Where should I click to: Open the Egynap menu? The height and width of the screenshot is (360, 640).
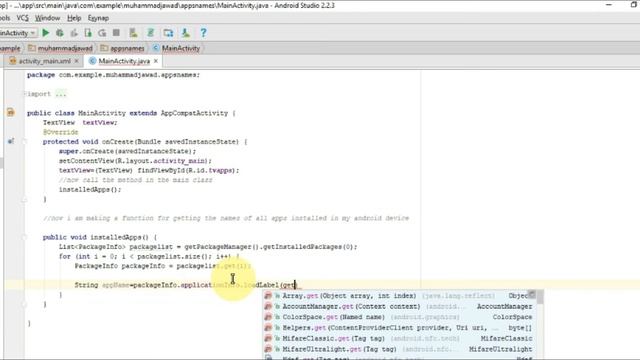(x=98, y=18)
